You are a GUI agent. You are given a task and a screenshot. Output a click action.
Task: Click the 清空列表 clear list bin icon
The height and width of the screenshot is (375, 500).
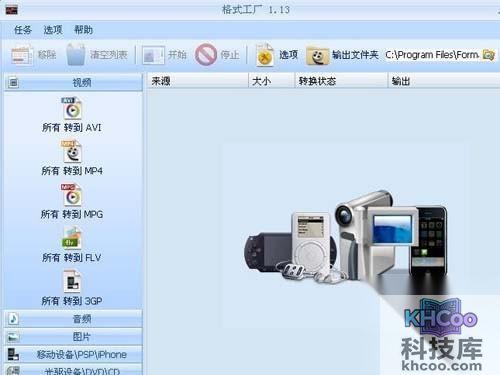click(76, 54)
